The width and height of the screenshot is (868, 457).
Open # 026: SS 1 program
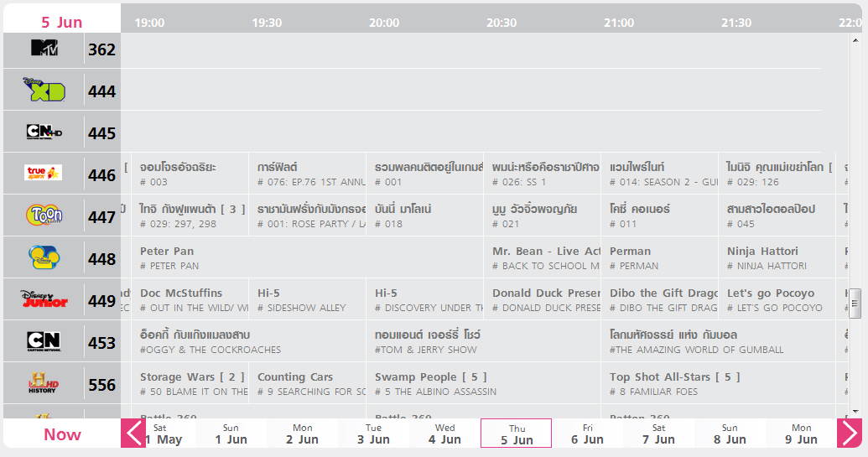[542, 174]
